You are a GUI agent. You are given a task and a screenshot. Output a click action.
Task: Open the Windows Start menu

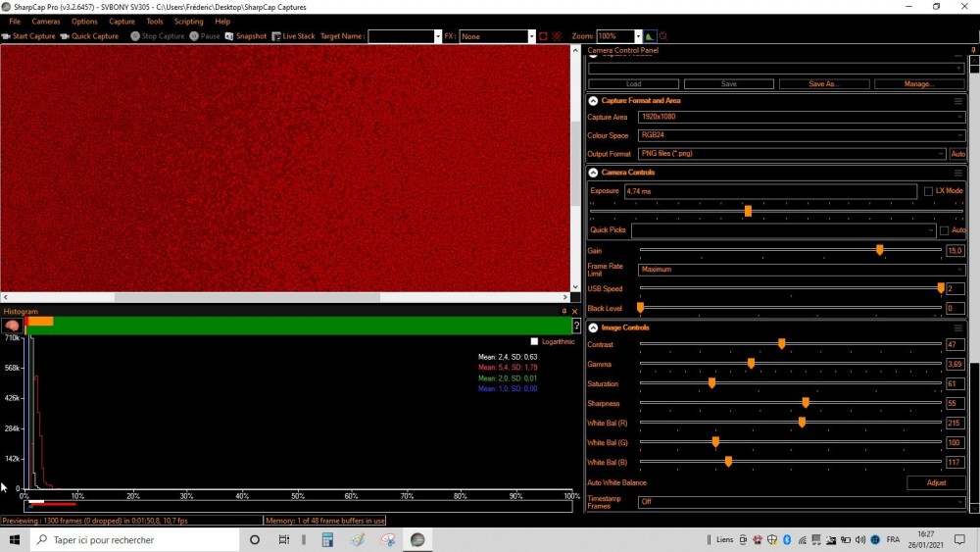[15, 539]
